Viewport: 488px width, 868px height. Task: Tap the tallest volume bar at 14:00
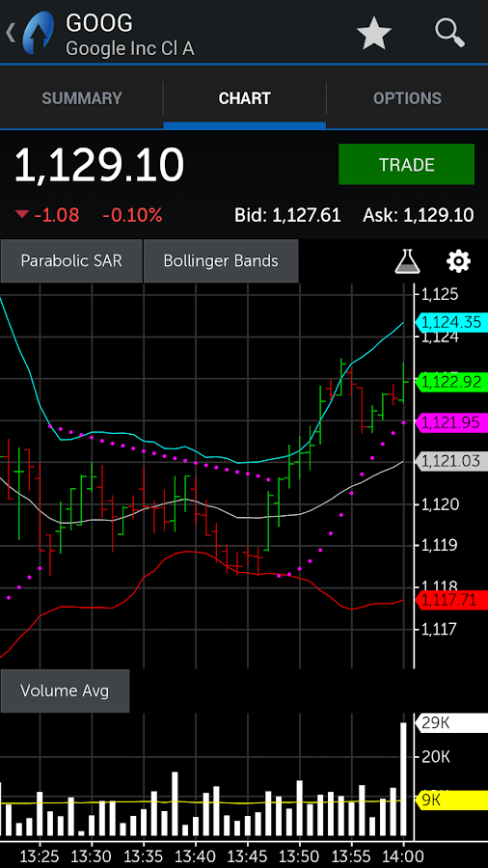coord(403,779)
